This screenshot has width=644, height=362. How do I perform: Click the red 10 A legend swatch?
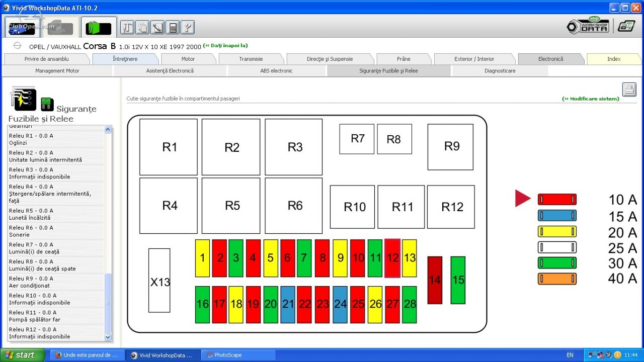pos(557,199)
